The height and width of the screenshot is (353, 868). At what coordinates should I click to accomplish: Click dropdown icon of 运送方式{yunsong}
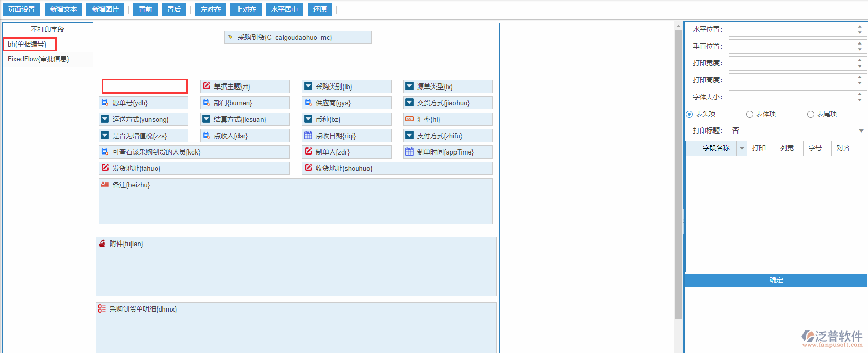click(x=105, y=119)
